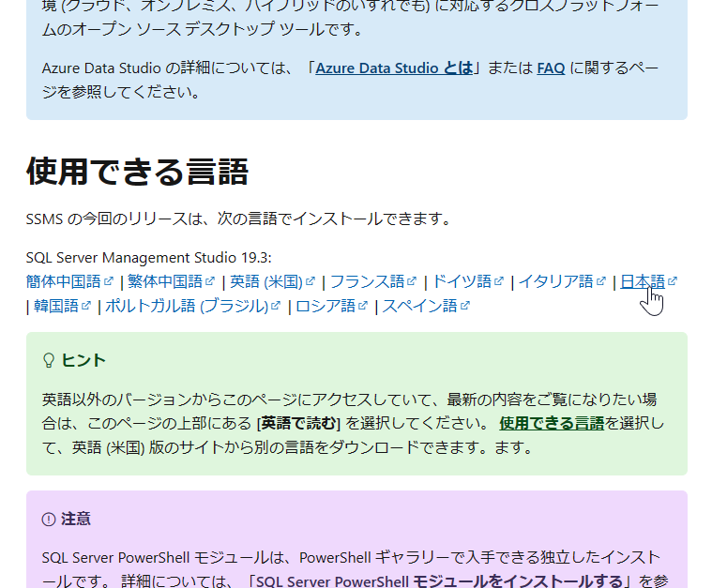Click the 注意 title text
This screenshot has width=712, height=588.
[x=76, y=519]
